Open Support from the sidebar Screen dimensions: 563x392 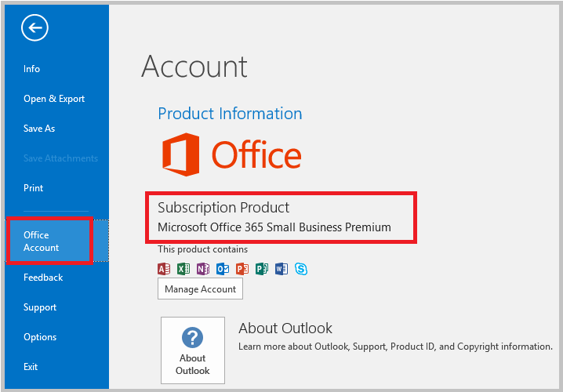40,307
